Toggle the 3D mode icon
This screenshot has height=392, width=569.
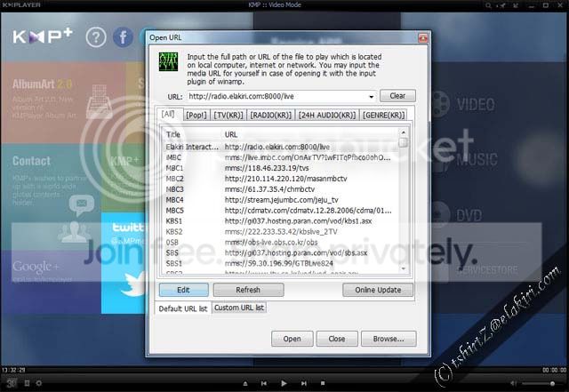pyautogui.click(x=12, y=383)
